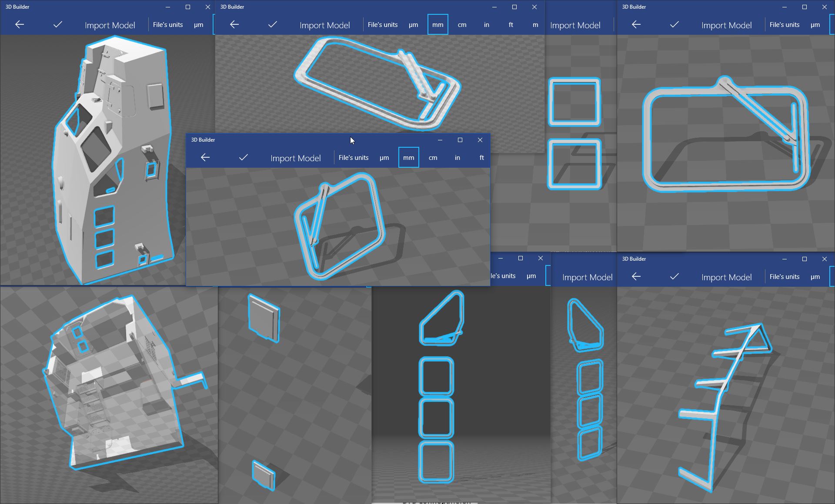The height and width of the screenshot is (504, 835).
Task: Import Model in rounded rectangle frame window
Action: 727,25
